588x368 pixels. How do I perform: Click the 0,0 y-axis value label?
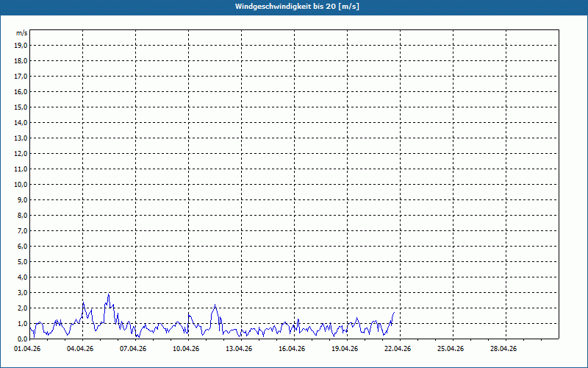pyautogui.click(x=21, y=339)
